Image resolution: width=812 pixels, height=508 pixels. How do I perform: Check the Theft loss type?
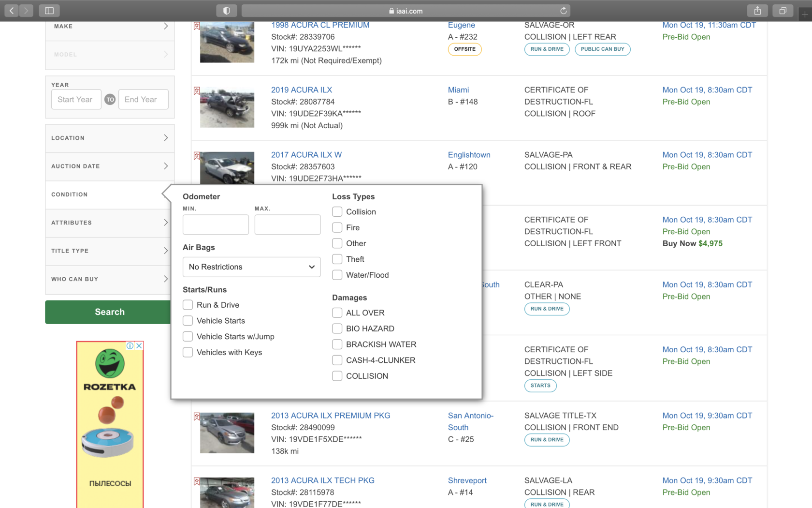[337, 259]
